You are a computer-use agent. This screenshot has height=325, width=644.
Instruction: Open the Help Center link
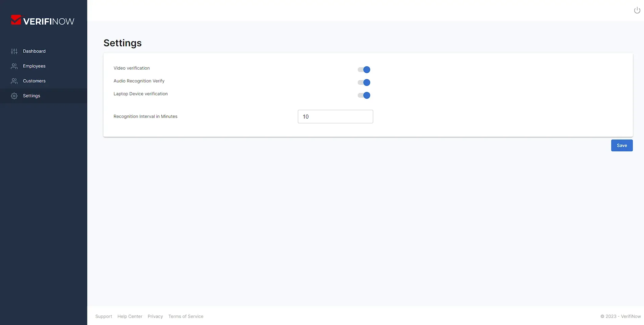pyautogui.click(x=129, y=316)
